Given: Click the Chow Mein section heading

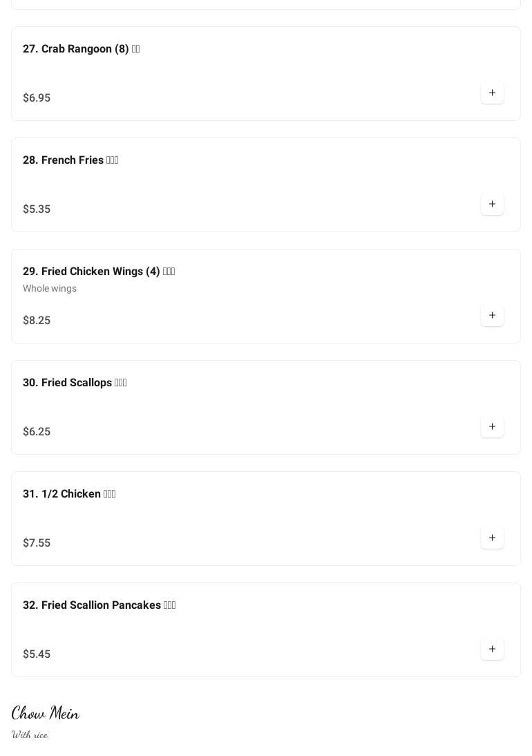Looking at the screenshot, I should coord(46,713).
